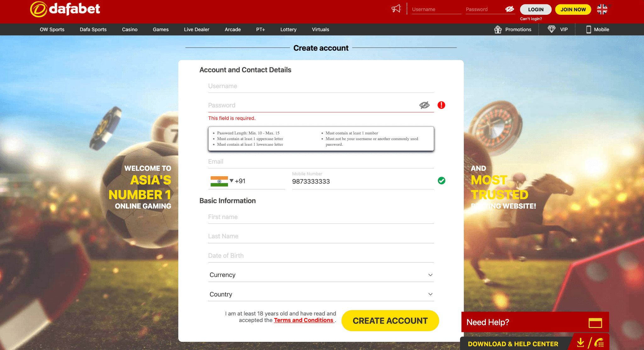Click the green mobile number valid checkmark

(441, 181)
